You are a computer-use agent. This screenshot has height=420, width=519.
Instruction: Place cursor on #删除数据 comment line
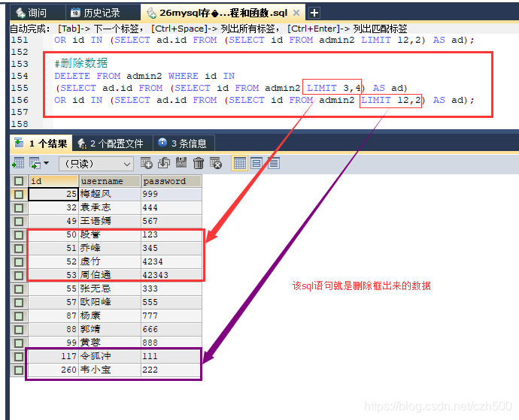click(81, 63)
